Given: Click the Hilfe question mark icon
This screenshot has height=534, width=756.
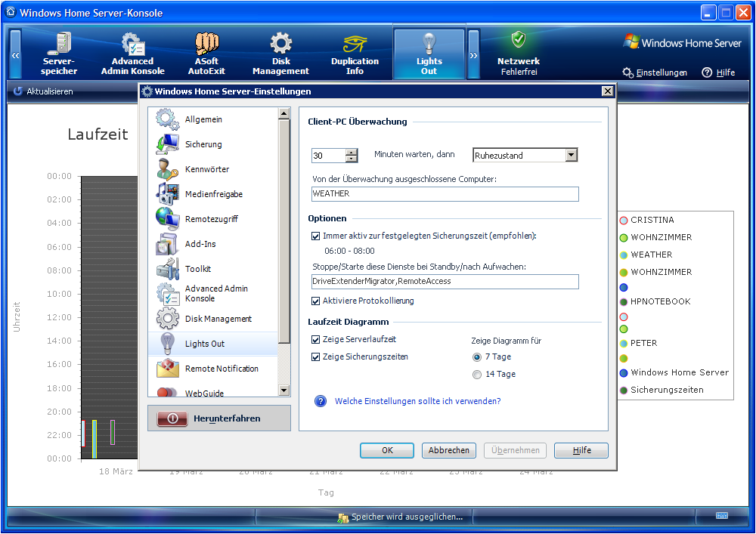Looking at the screenshot, I should pos(707,73).
